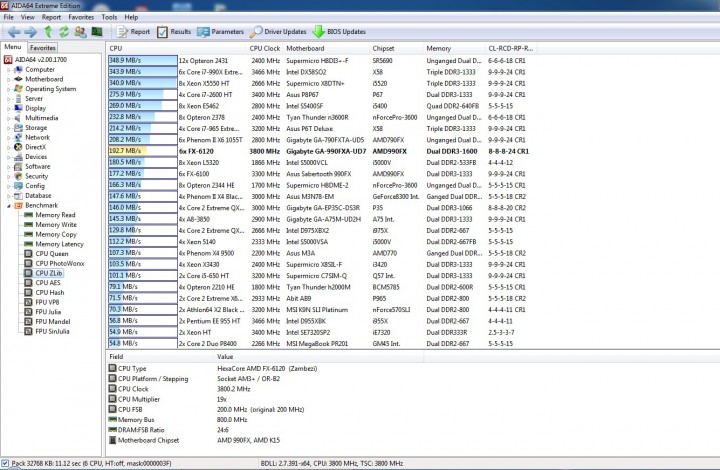The height and width of the screenshot is (470, 720).
Task: Sort by the CPU Clock column header
Action: click(x=264, y=48)
